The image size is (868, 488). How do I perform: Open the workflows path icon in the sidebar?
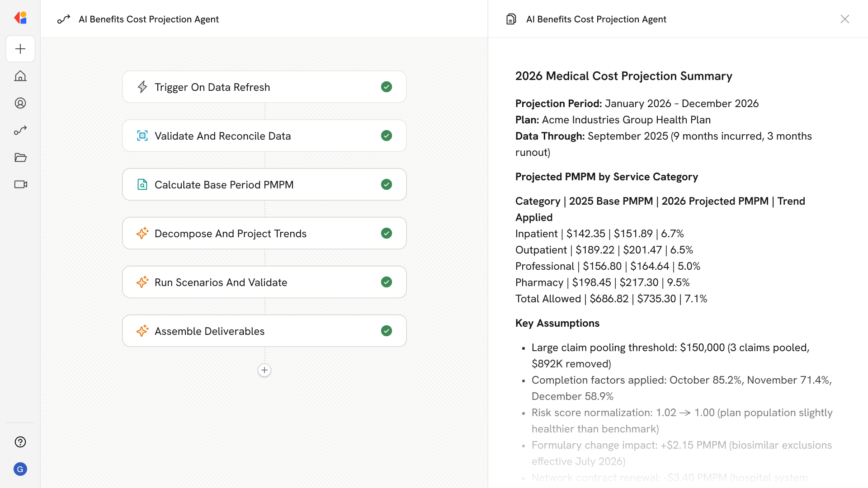pos(20,130)
